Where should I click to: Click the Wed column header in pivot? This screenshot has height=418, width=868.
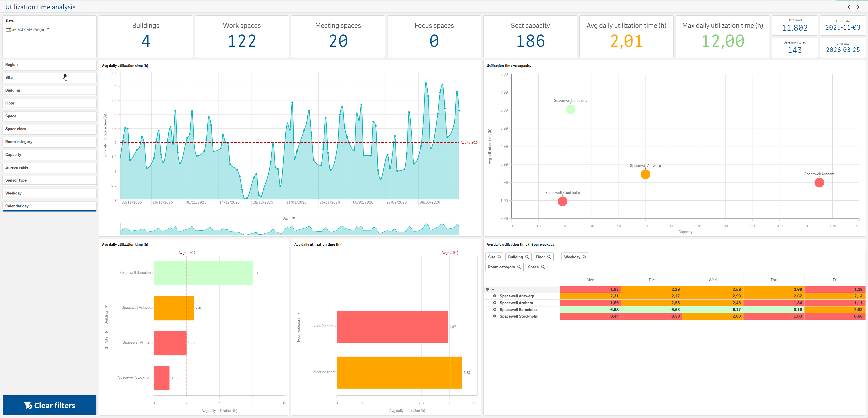[713, 280]
